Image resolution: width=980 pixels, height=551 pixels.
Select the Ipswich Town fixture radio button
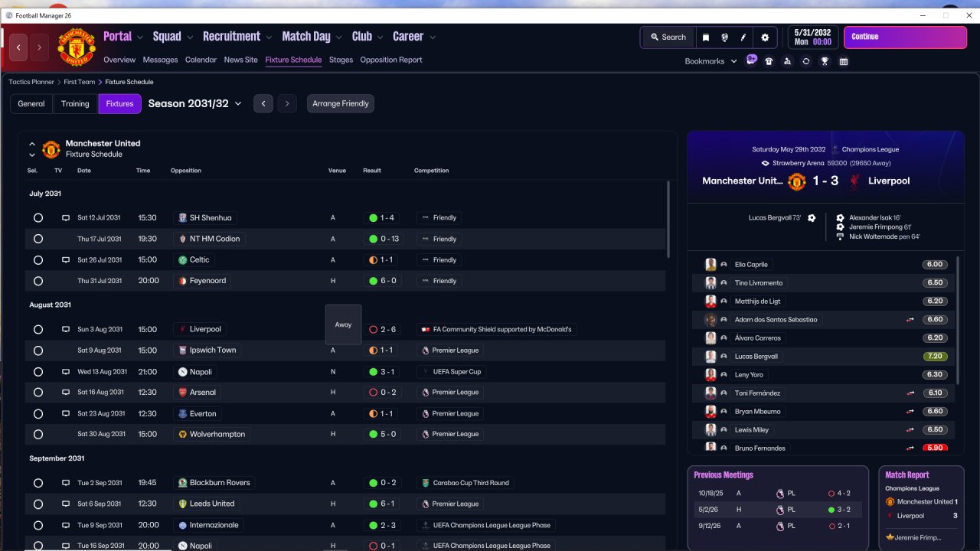click(x=38, y=350)
